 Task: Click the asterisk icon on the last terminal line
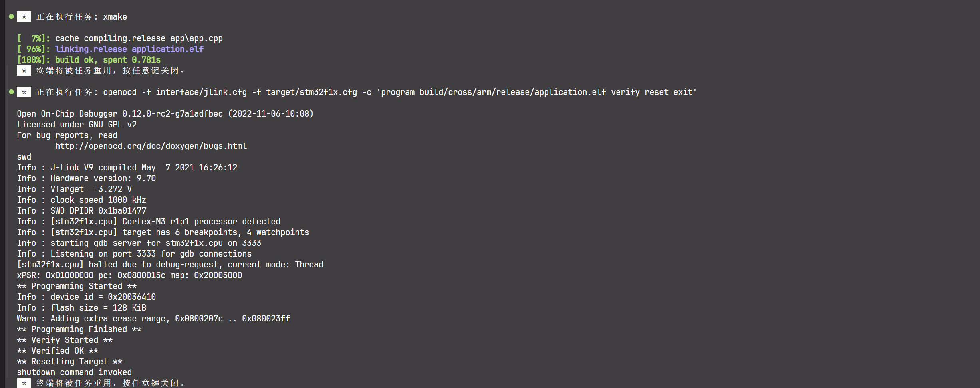tap(24, 383)
